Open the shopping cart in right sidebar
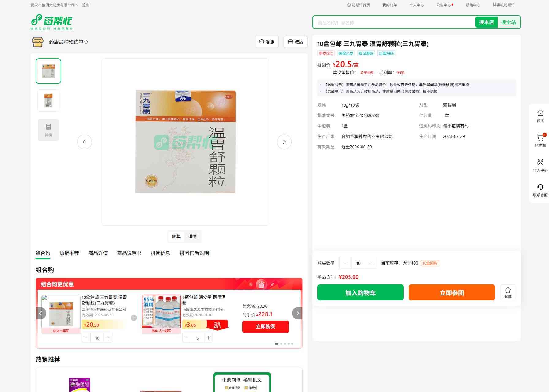This screenshot has width=549, height=392. [x=540, y=140]
